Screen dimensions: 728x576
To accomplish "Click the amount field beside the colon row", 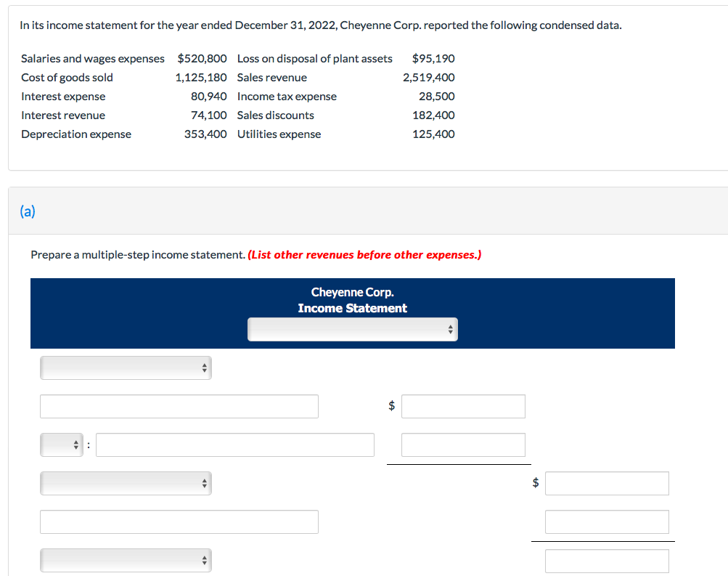I will pyautogui.click(x=463, y=445).
